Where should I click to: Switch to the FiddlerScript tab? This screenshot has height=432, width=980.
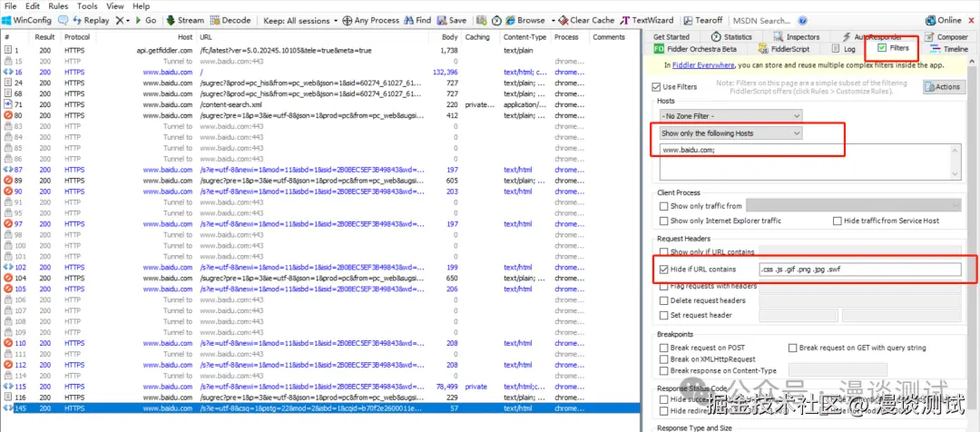[x=784, y=49]
